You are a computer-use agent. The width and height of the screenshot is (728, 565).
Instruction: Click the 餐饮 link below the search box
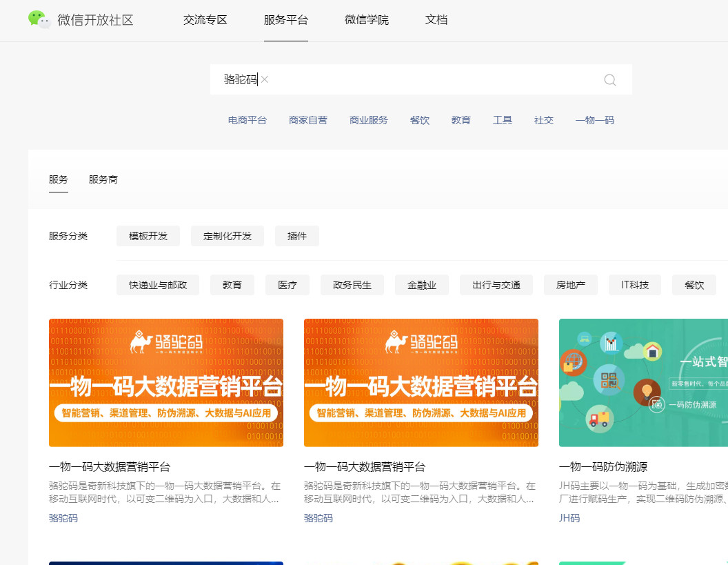pos(420,120)
